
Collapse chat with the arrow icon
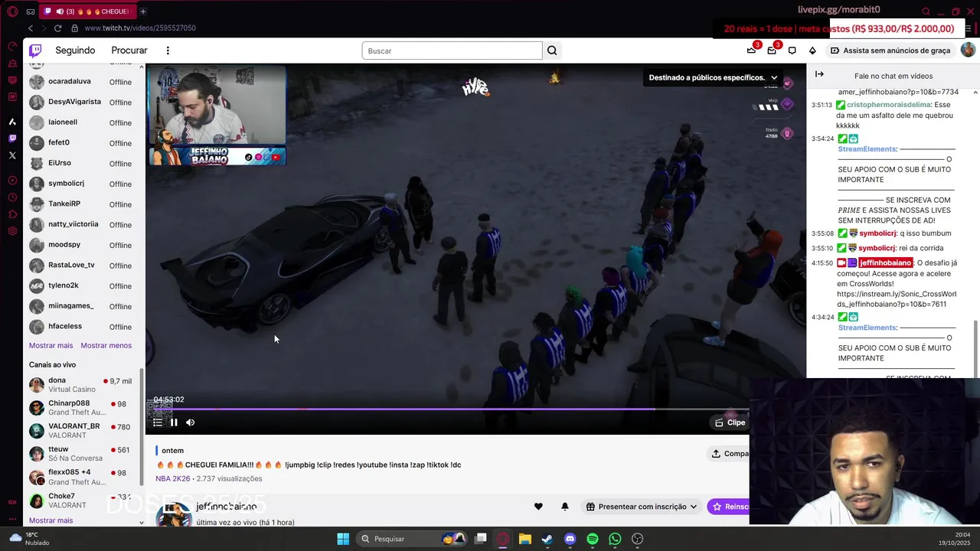tap(819, 74)
